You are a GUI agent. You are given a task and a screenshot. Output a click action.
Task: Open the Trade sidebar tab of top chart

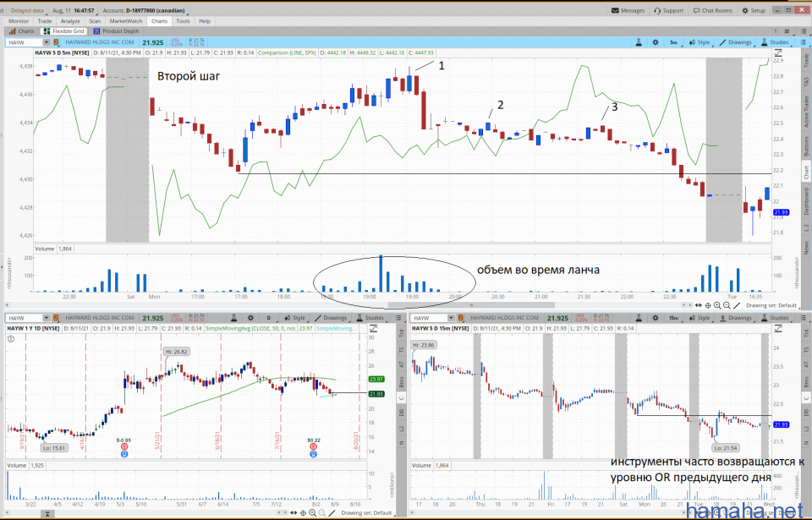(806, 61)
